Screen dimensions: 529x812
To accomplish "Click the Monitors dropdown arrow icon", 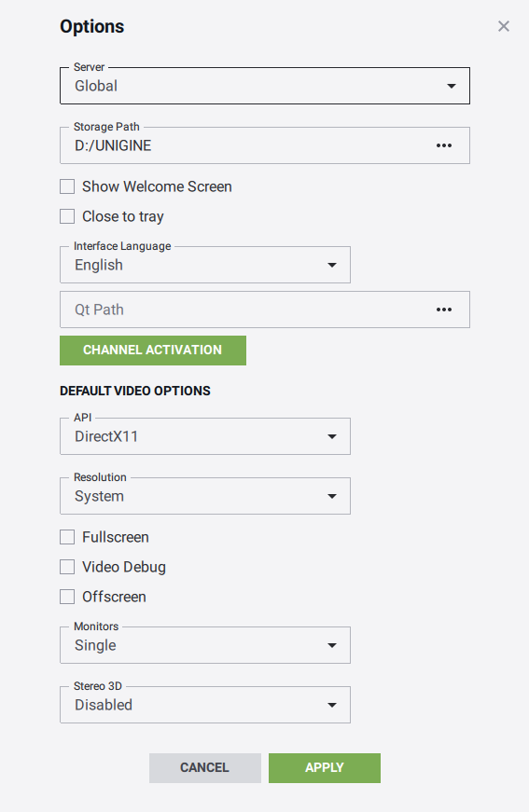I will [332, 645].
